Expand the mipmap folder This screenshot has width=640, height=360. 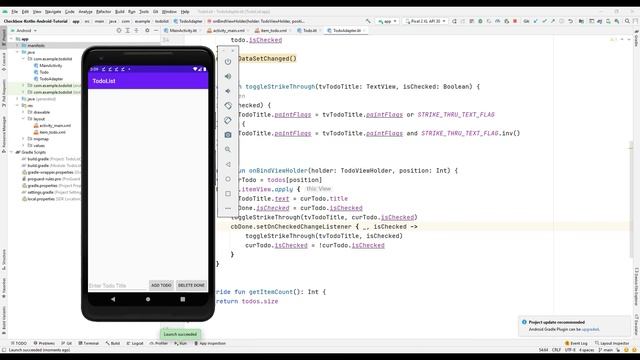[23, 139]
